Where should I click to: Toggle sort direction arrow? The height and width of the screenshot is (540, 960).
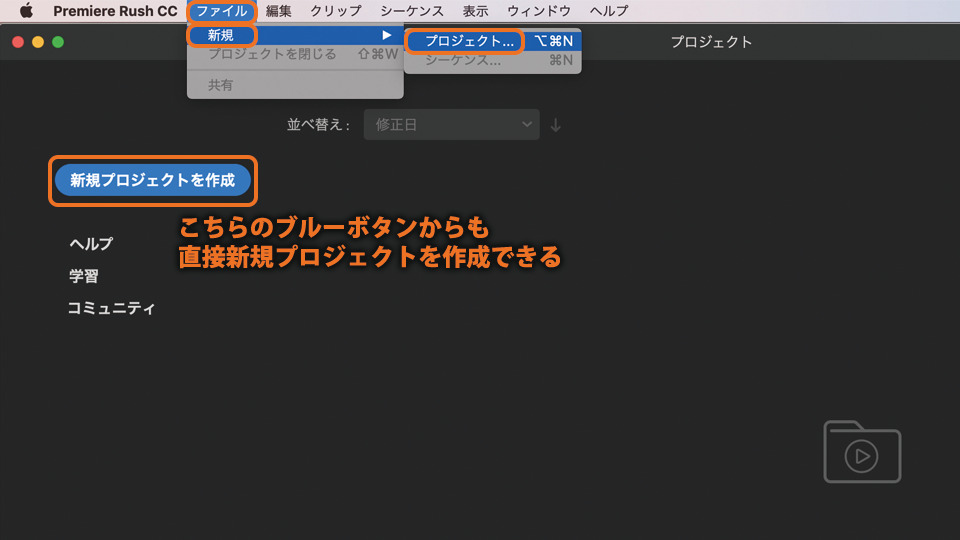[x=555, y=125]
